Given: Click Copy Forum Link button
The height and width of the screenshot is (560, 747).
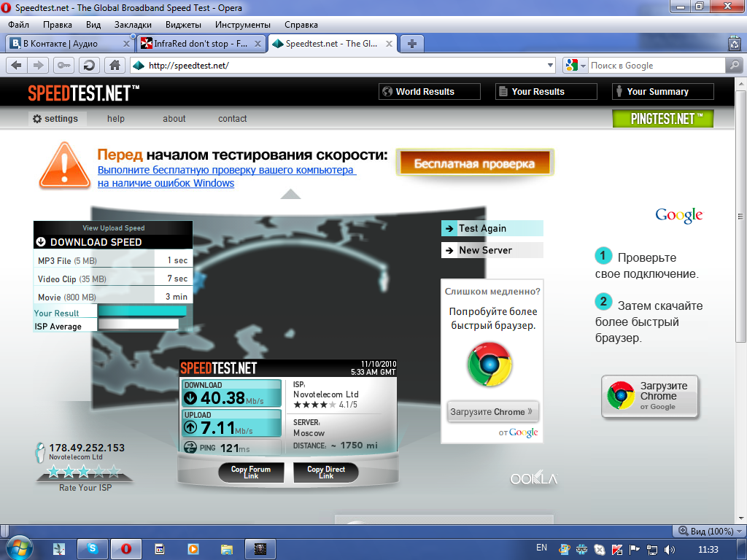Looking at the screenshot, I should click(x=251, y=472).
